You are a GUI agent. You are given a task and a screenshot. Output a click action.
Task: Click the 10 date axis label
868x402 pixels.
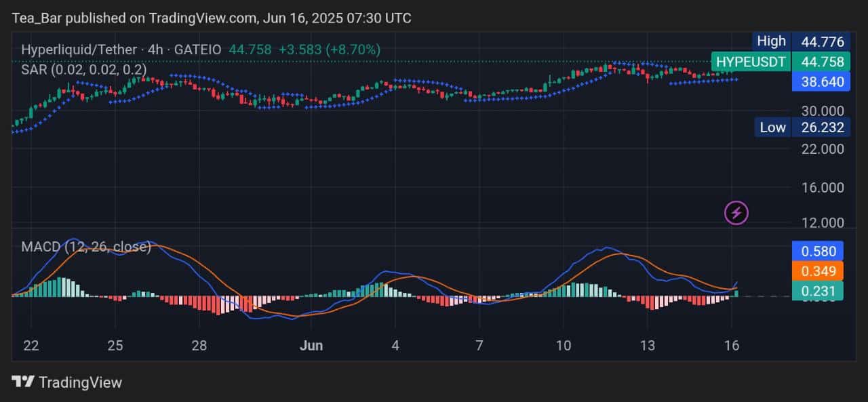point(563,345)
